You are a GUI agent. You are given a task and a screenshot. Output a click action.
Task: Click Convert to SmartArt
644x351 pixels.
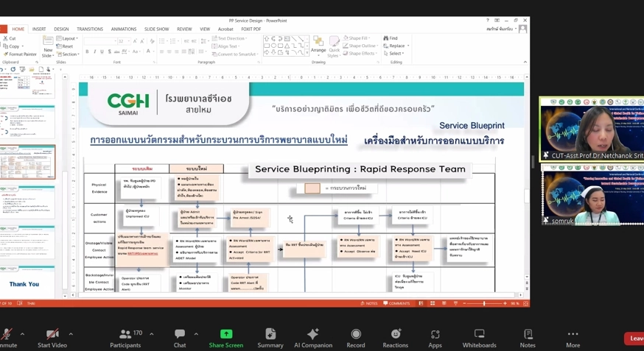coord(235,54)
